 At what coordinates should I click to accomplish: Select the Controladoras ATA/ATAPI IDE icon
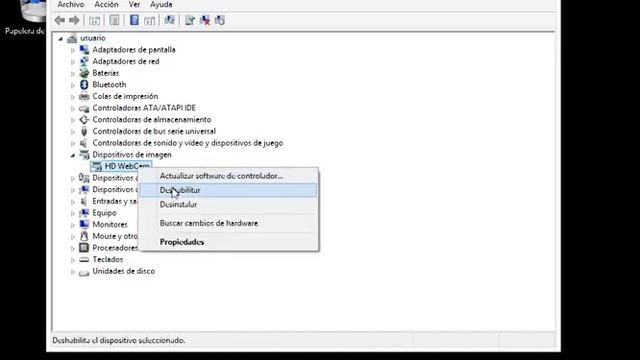(84, 108)
